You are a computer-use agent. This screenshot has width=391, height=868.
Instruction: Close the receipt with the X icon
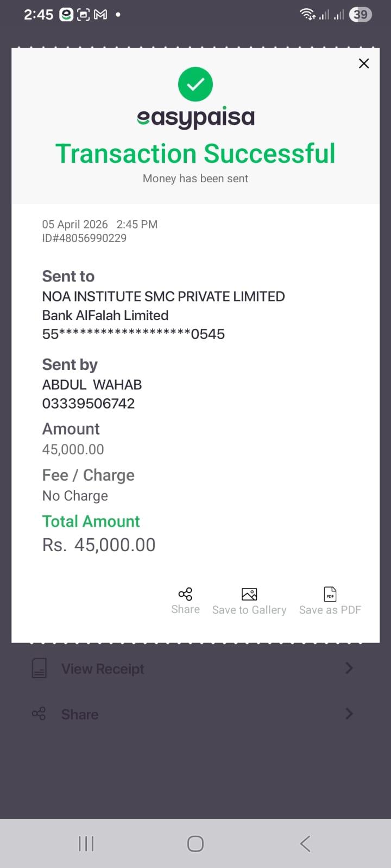(364, 63)
